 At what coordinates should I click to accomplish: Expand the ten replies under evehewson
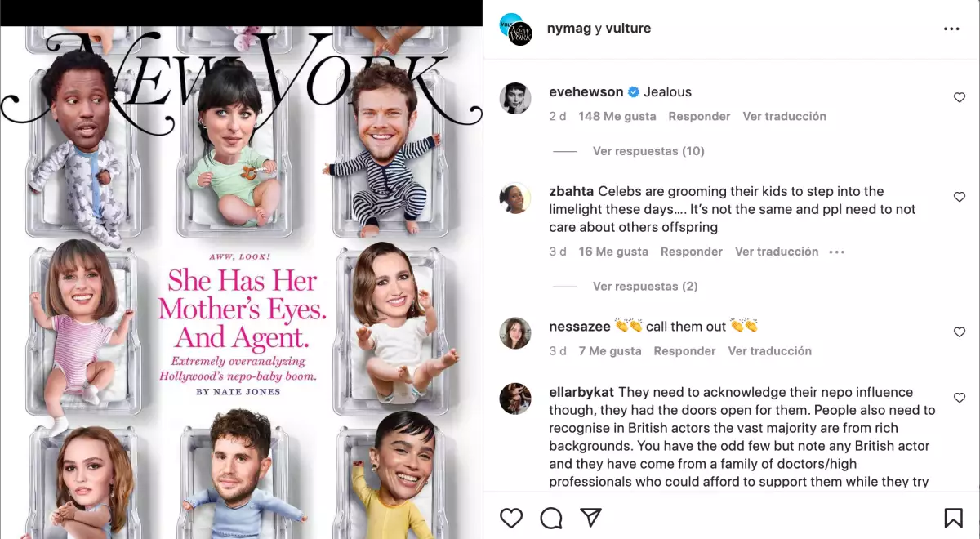point(648,151)
